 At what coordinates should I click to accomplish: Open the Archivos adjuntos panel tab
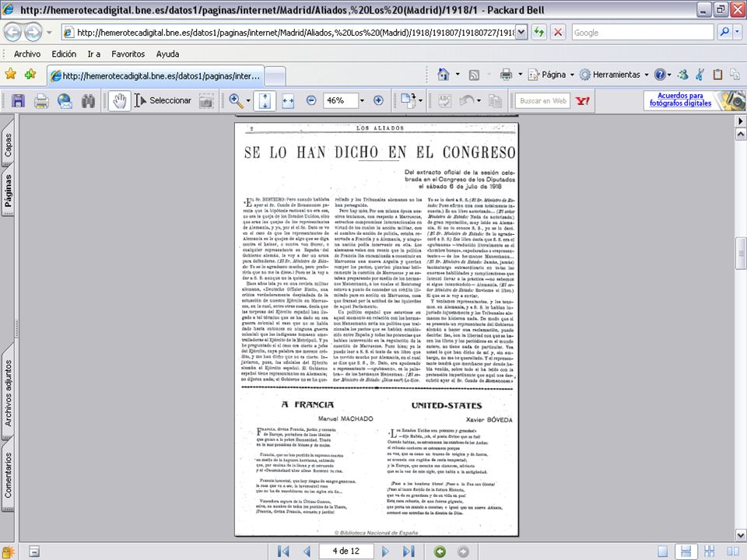[8, 393]
